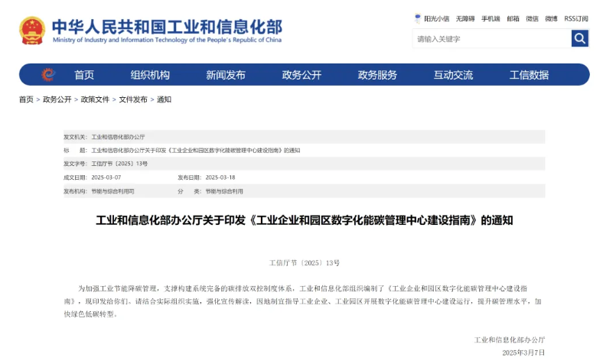
Task: Click the English ministry name subtitle
Action: (x=167, y=40)
